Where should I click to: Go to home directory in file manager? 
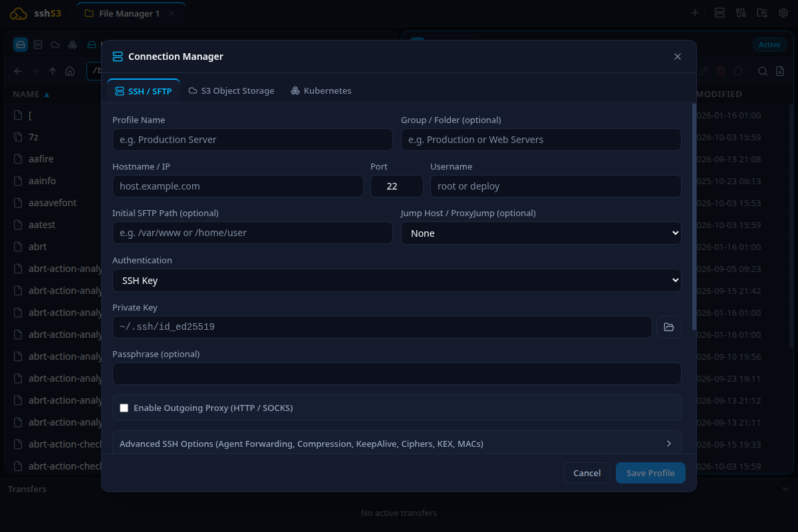tap(70, 71)
